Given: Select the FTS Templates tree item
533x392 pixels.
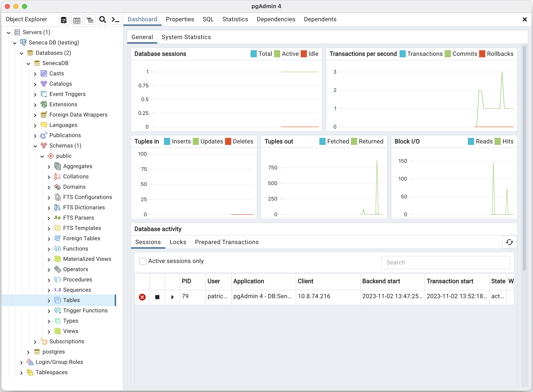Looking at the screenshot, I should (x=82, y=228).
